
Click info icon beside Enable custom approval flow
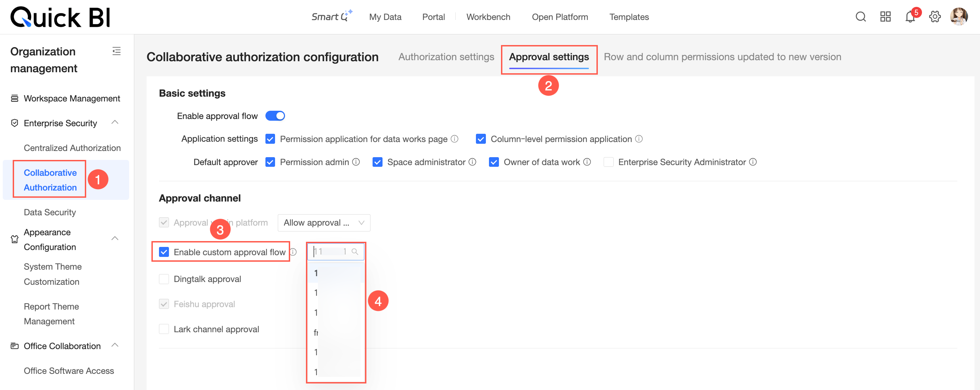click(x=293, y=252)
